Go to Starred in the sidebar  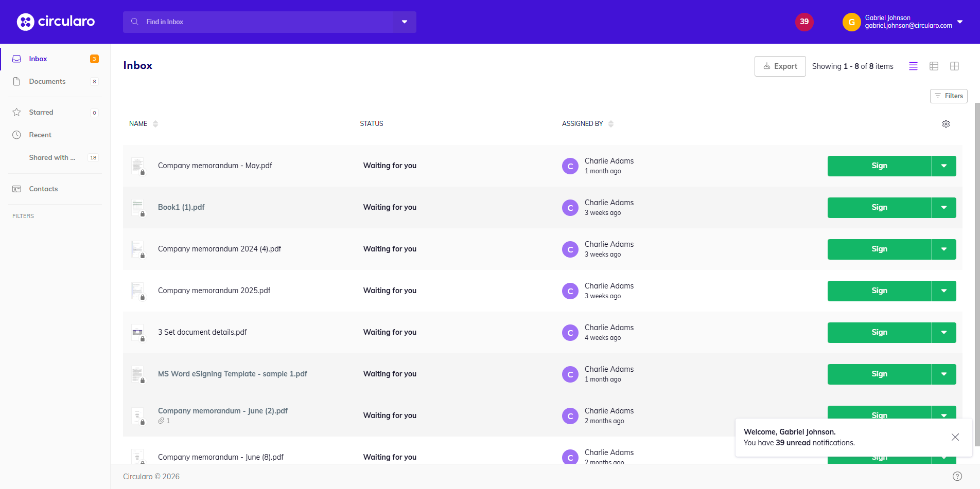pos(41,112)
